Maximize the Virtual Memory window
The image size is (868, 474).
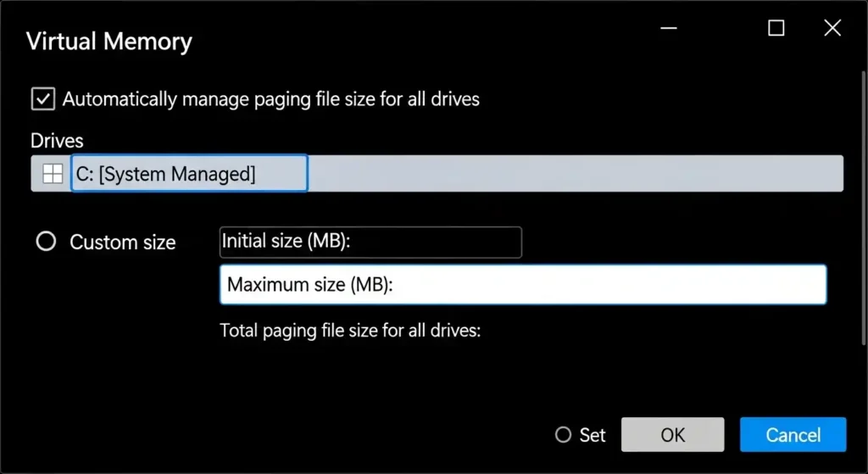pos(776,28)
